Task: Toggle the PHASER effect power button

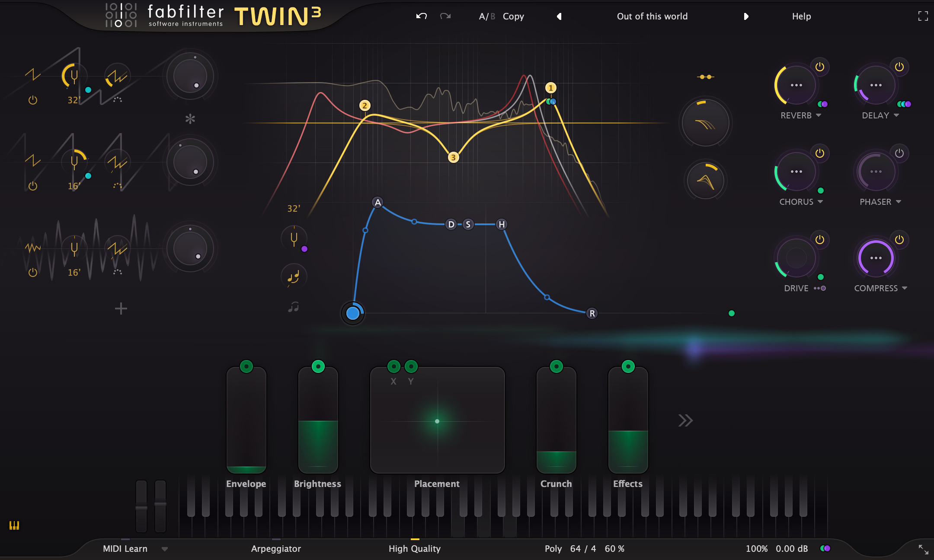Action: click(x=899, y=153)
